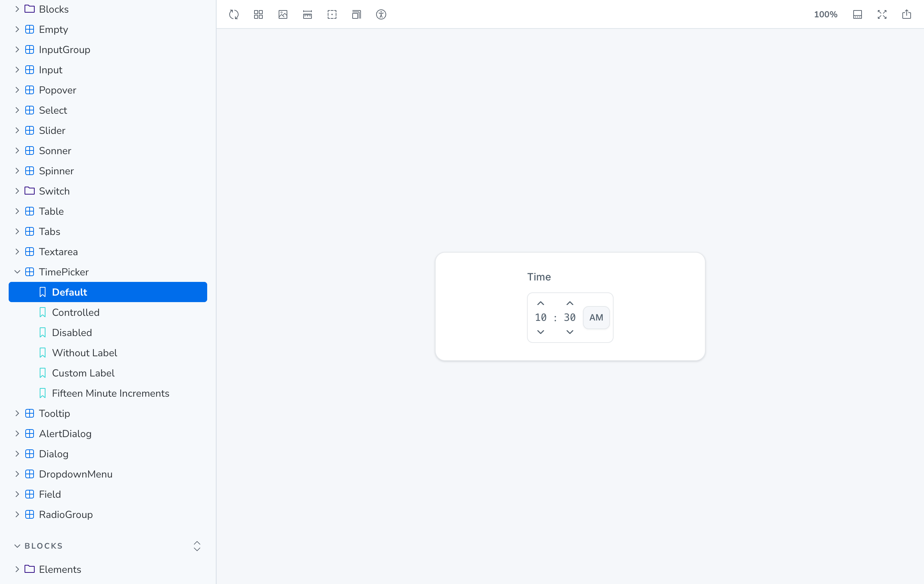
Task: Toggle the bottom addons panel
Action: (x=858, y=14)
